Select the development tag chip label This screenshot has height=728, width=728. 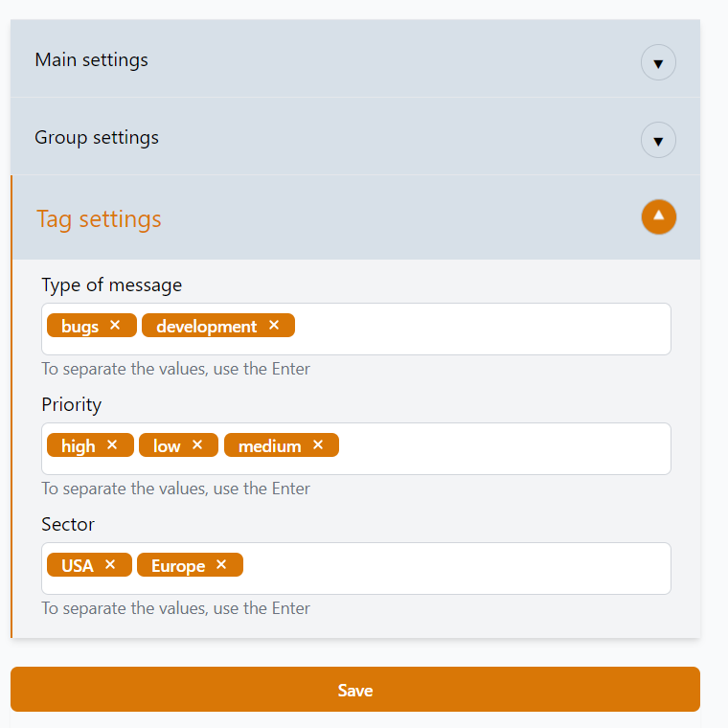[x=206, y=327]
